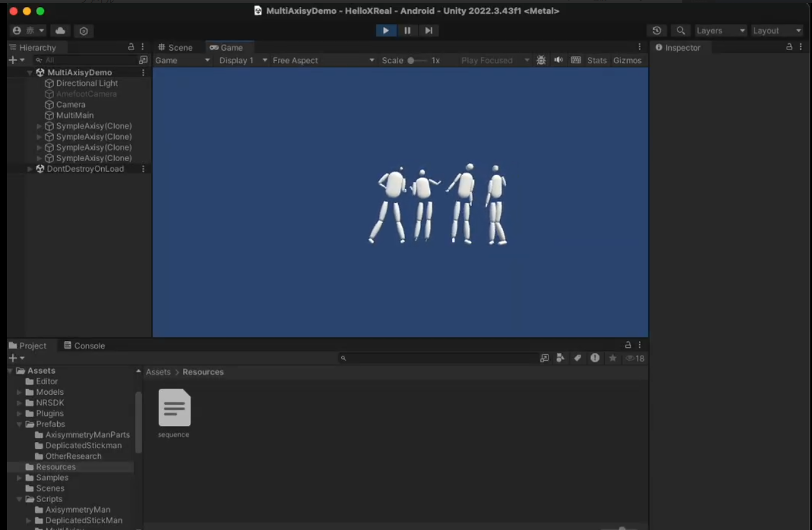Open DontDestroyOnLoad options menu
Image resolution: width=812 pixels, height=530 pixels.
[x=143, y=169]
